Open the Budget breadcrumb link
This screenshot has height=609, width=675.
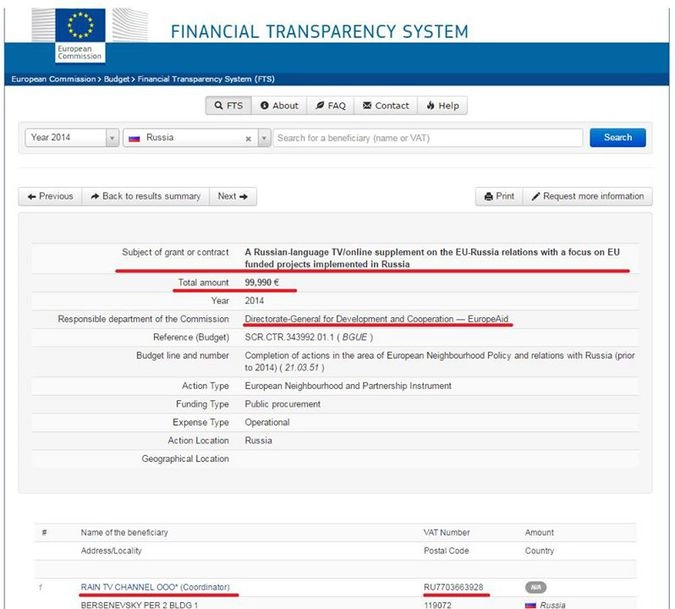(112, 77)
